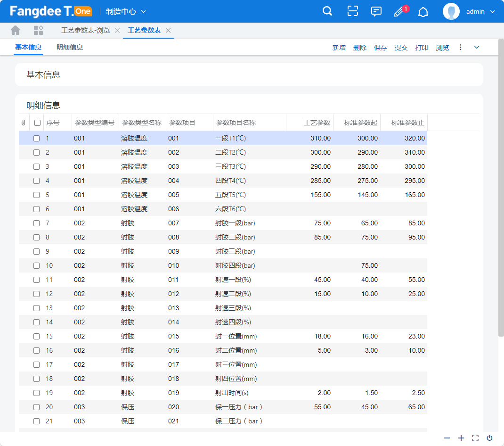Click the vertical scrollbar on the right

point(501,189)
